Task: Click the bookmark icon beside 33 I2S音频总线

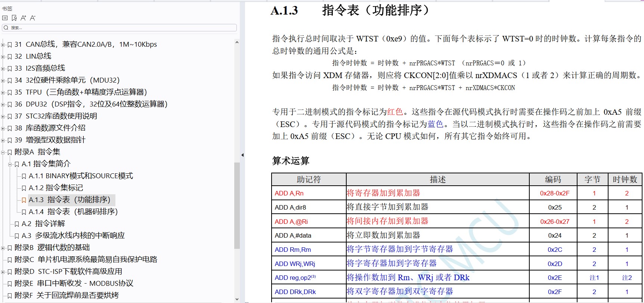Action: coord(10,69)
